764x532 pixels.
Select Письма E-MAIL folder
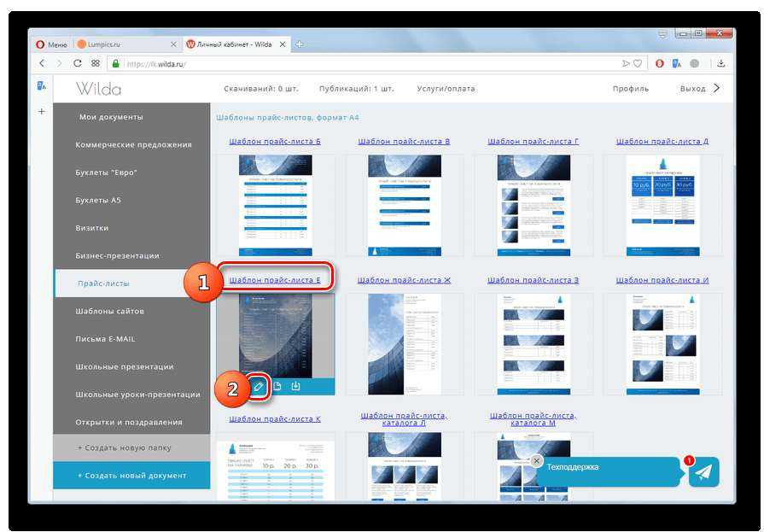click(x=132, y=339)
